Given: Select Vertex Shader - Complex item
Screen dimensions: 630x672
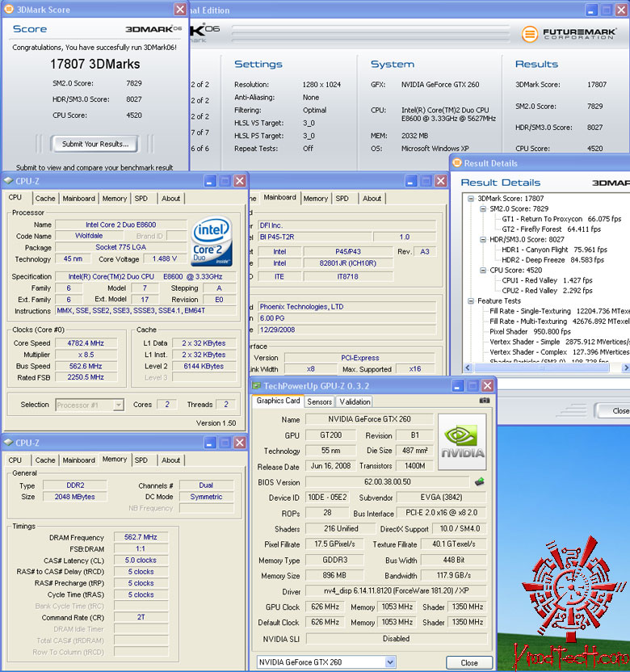Looking at the screenshot, I should pyautogui.click(x=559, y=352).
